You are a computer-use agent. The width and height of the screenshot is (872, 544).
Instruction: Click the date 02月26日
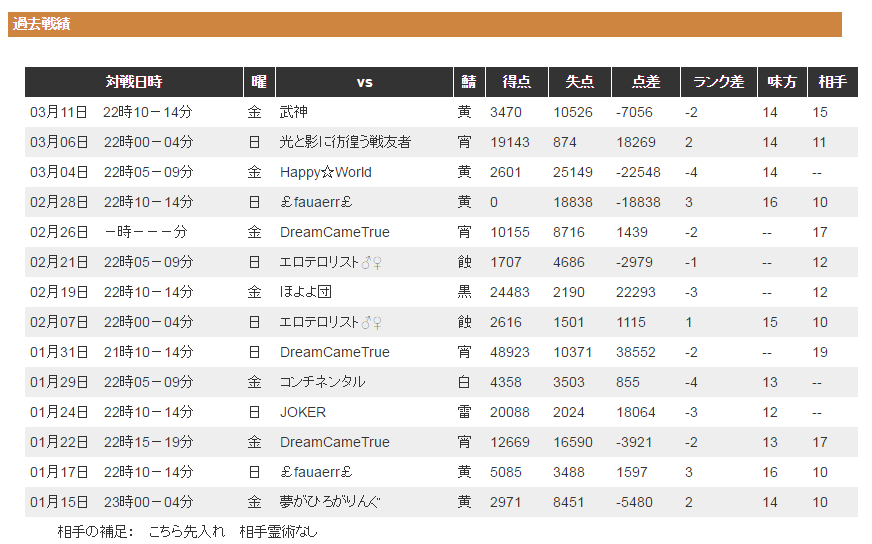[x=59, y=232]
